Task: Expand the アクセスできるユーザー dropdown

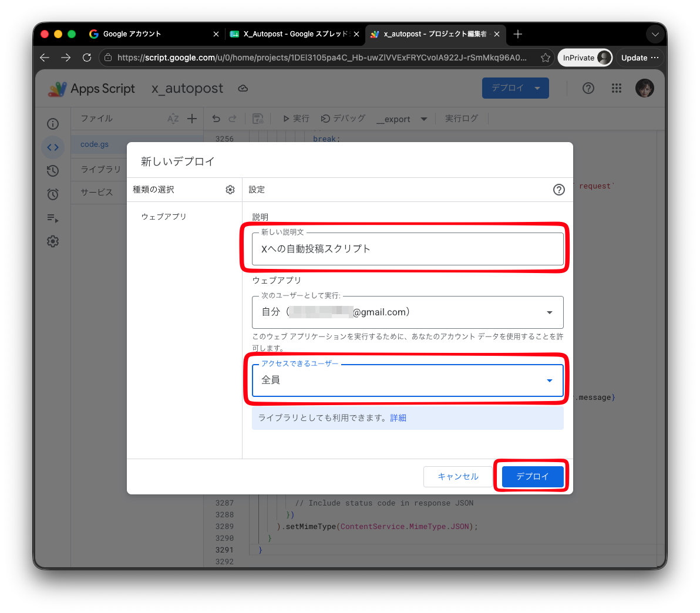Action: click(408, 380)
